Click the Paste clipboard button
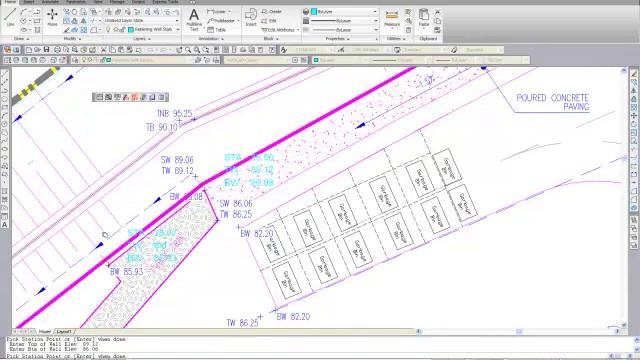 (x=424, y=18)
